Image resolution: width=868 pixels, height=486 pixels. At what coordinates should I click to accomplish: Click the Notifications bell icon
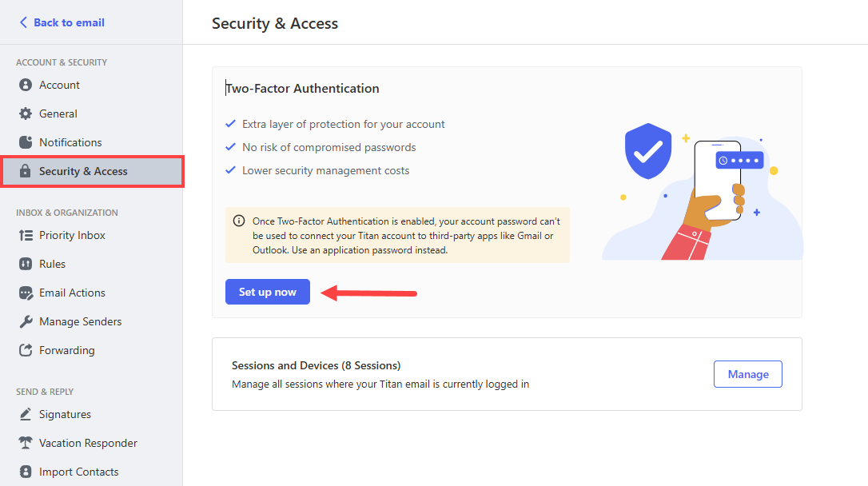pos(26,142)
